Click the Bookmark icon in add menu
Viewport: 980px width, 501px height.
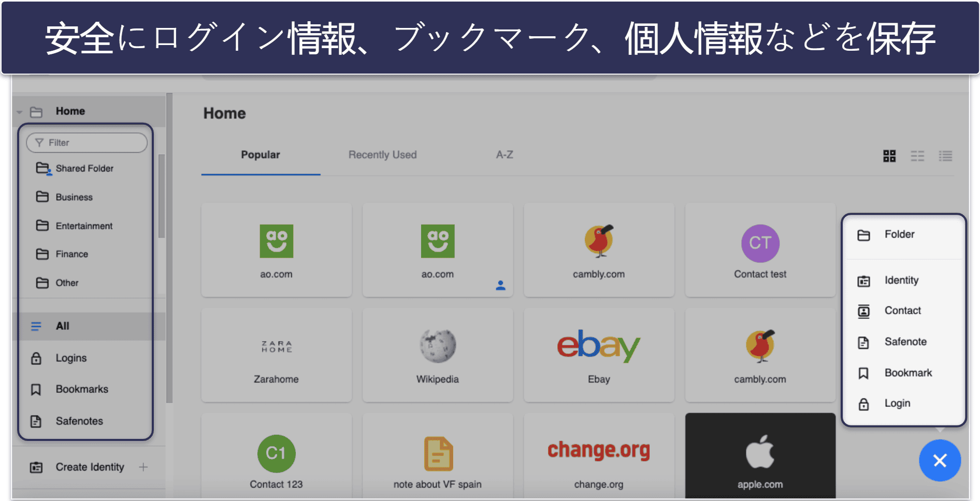[x=863, y=373]
